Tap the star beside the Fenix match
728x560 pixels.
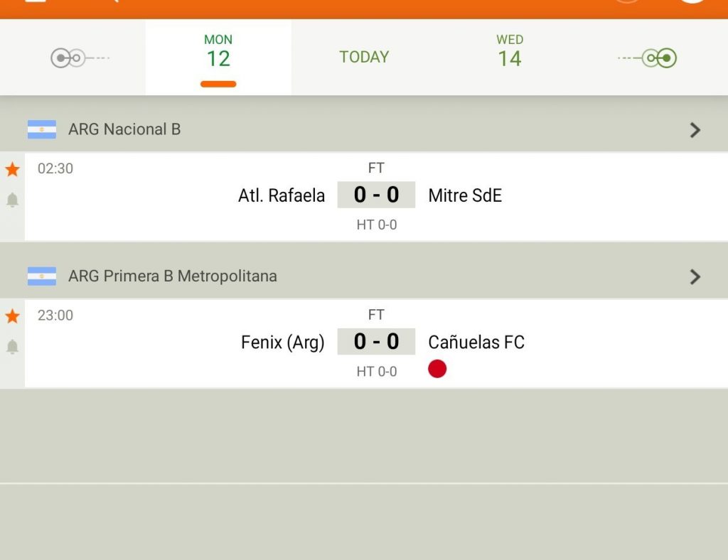click(x=13, y=316)
